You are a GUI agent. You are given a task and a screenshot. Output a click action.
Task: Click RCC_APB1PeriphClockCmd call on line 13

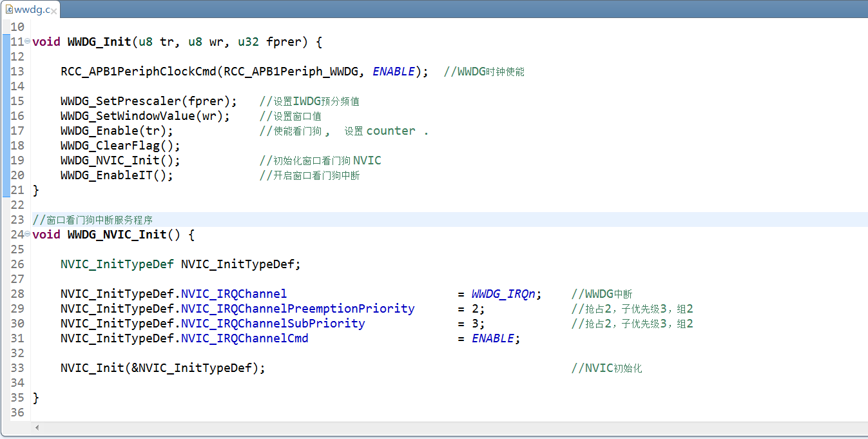coord(139,72)
